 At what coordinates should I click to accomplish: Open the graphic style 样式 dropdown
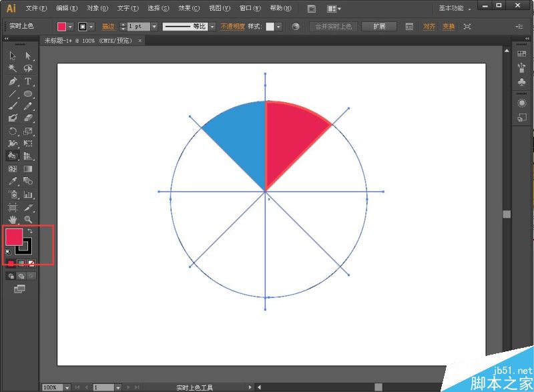pos(278,27)
